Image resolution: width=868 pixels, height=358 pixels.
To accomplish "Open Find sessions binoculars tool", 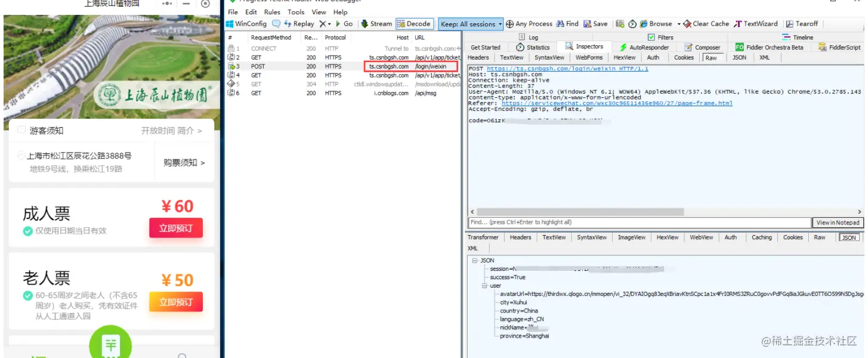I will pyautogui.click(x=567, y=24).
